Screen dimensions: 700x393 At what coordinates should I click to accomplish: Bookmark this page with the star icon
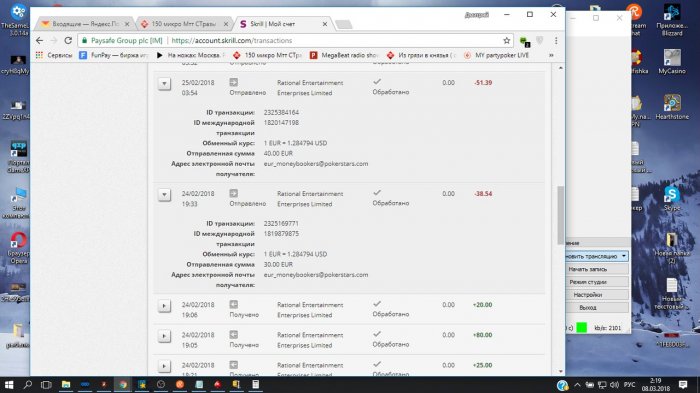pyautogui.click(x=506, y=41)
